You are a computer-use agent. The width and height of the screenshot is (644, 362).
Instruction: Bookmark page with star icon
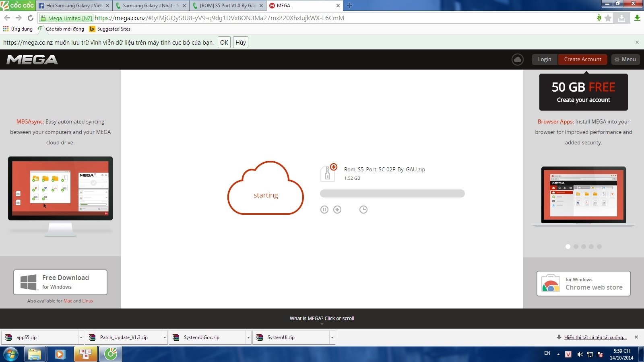[x=608, y=18]
